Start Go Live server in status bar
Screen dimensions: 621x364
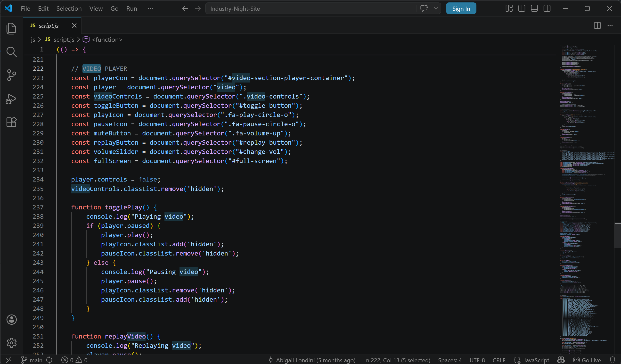(587, 360)
